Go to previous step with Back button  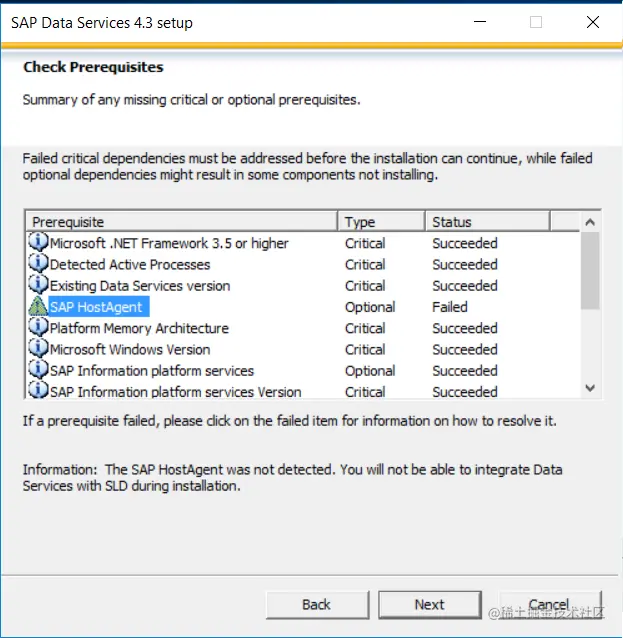tap(317, 605)
